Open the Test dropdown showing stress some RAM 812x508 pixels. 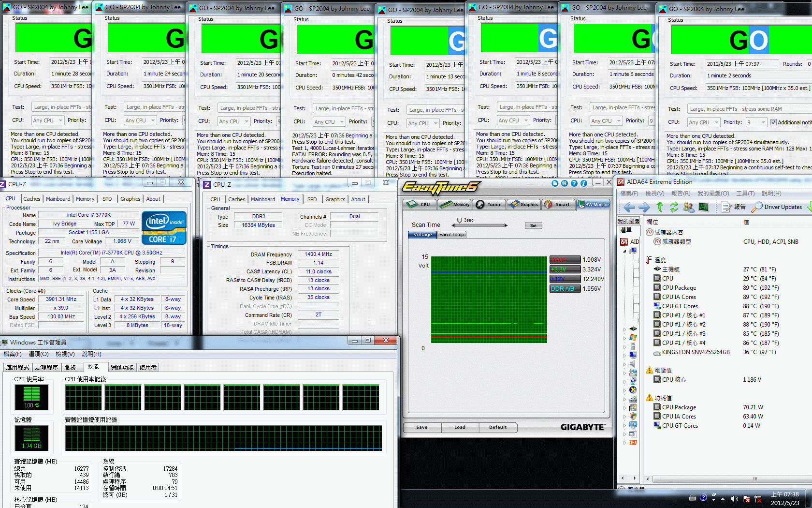click(x=750, y=109)
